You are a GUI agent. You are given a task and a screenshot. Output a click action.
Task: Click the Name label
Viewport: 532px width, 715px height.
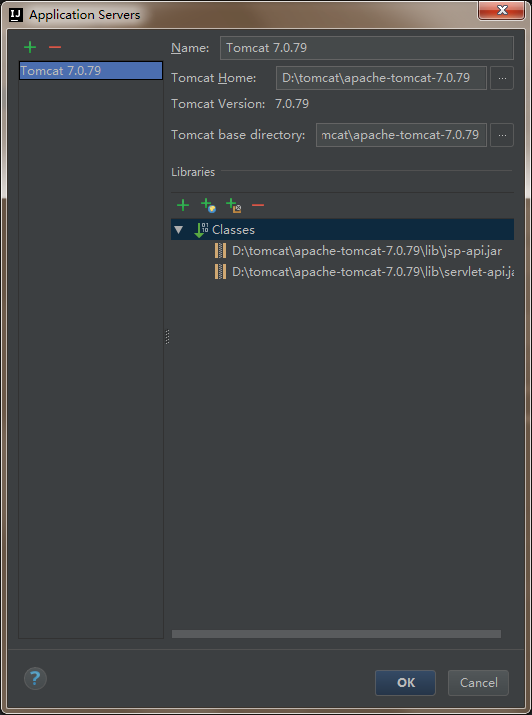190,48
